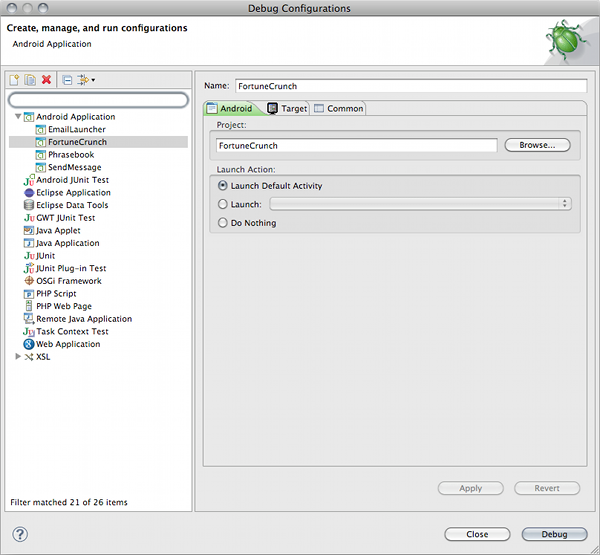Click the Close button

click(477, 534)
